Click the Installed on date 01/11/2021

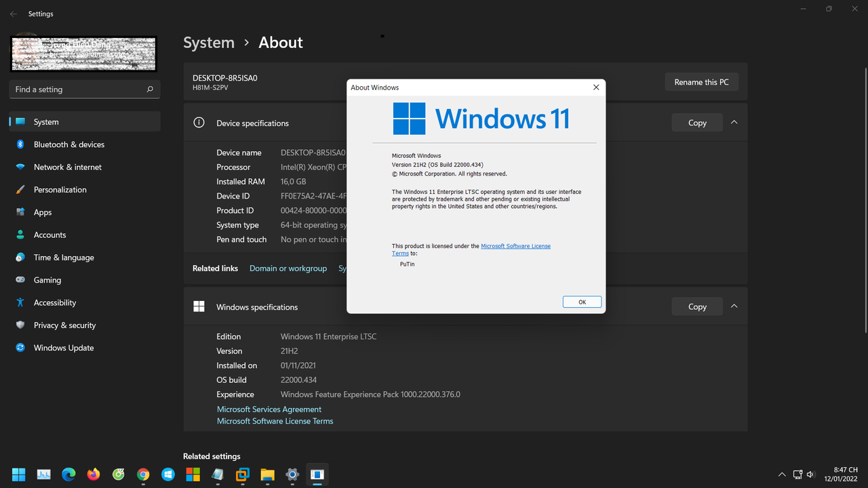tap(298, 365)
